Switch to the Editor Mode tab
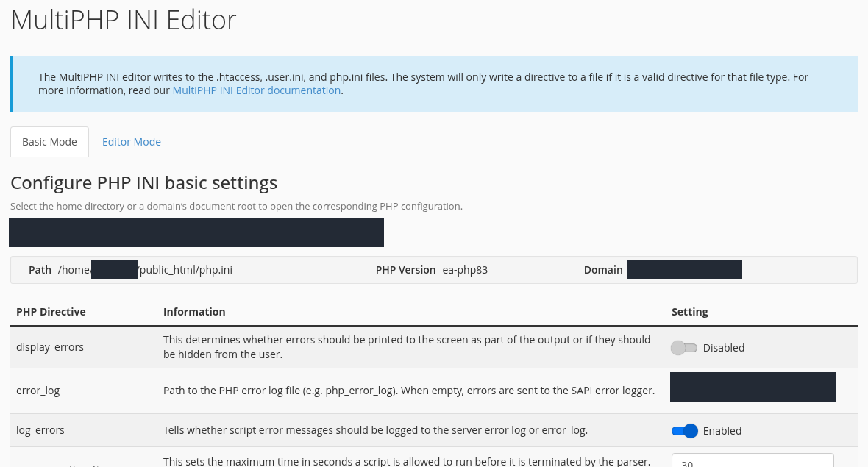This screenshot has width=868, height=467. (131, 142)
